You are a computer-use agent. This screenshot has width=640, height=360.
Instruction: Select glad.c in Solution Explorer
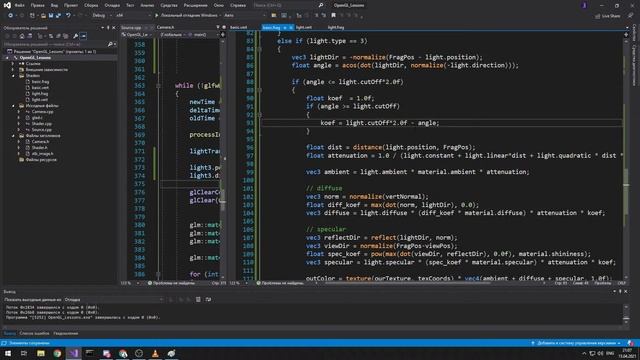pos(37,118)
